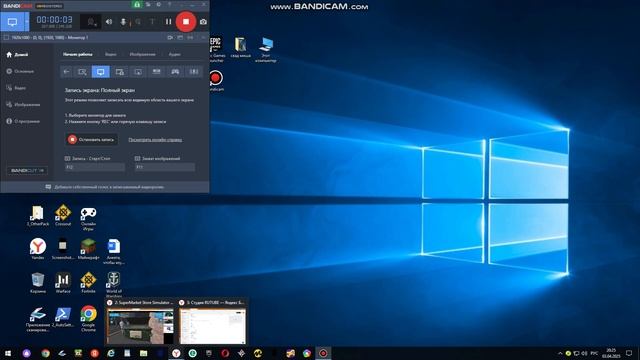This screenshot has width=640, height=360.
Task: Open the General settings sidebar item
Action: coord(20,71)
